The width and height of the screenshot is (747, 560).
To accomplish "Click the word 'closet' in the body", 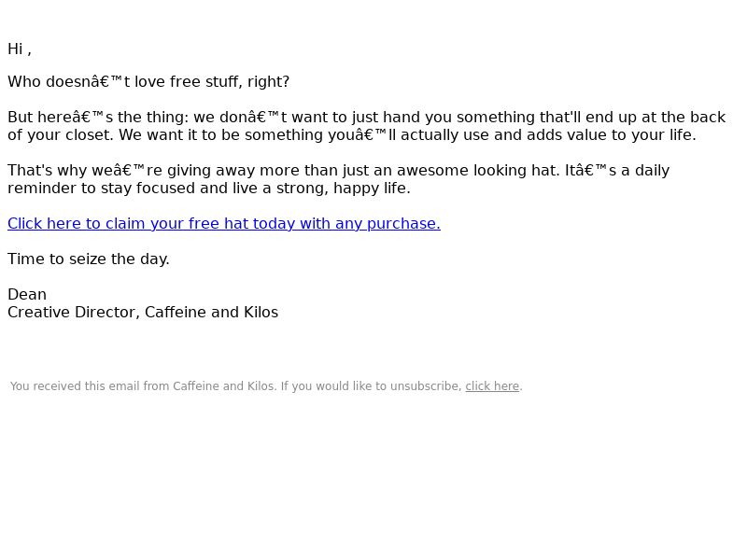I will [x=89, y=134].
